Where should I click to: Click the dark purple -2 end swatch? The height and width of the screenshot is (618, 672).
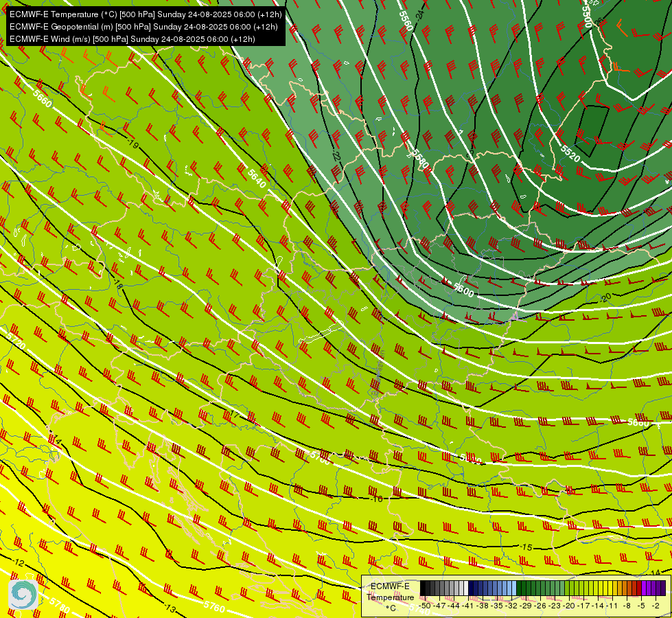pos(663,588)
